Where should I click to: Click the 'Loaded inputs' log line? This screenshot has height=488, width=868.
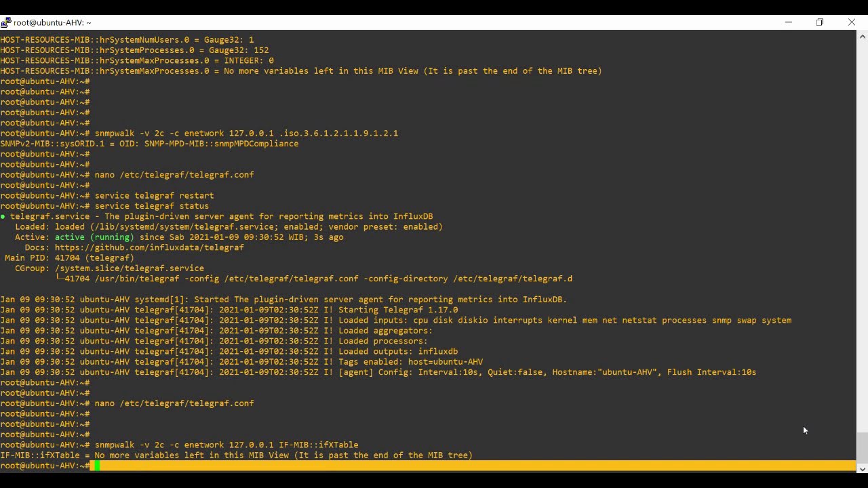(395, 320)
